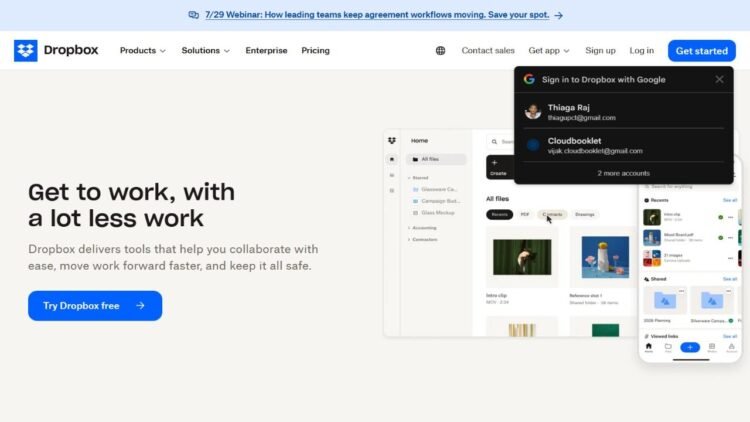The image size is (750, 422).
Task: Open the 7/29 Webinar banner link
Action: point(377,15)
